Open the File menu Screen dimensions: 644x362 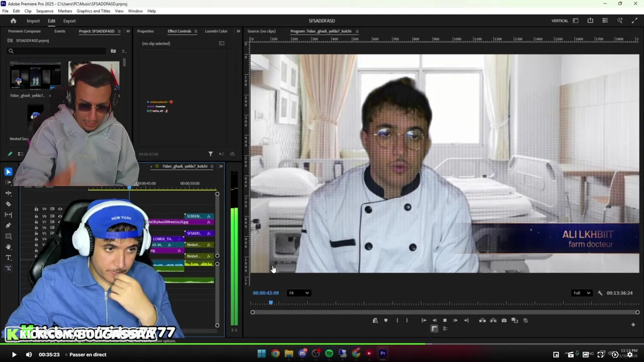click(x=5, y=11)
